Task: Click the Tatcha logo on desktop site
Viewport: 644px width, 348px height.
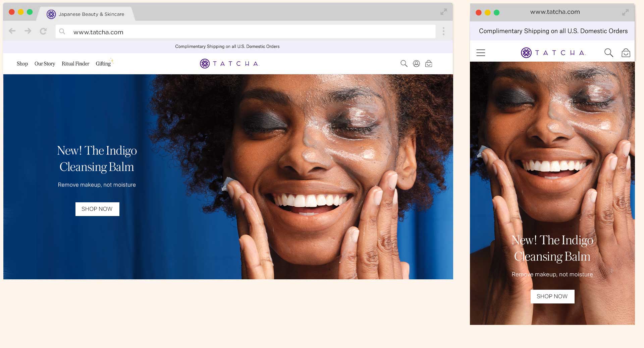Action: pyautogui.click(x=230, y=63)
